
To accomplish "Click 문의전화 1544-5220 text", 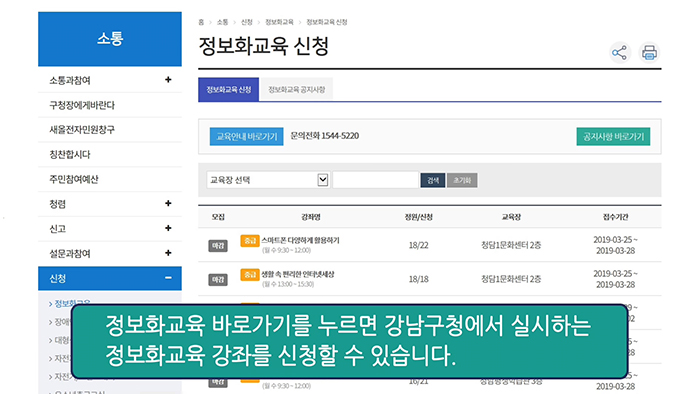I will point(325,136).
